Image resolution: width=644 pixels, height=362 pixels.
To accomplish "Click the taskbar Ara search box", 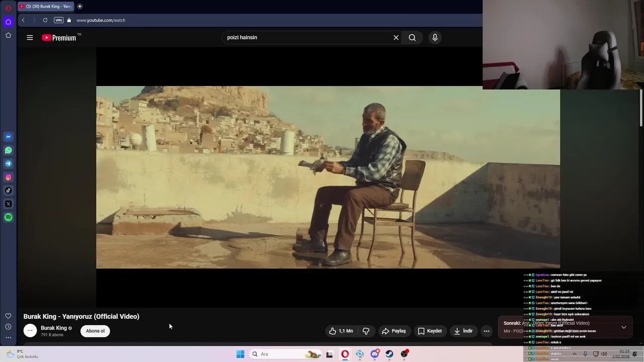I will tap(285, 354).
